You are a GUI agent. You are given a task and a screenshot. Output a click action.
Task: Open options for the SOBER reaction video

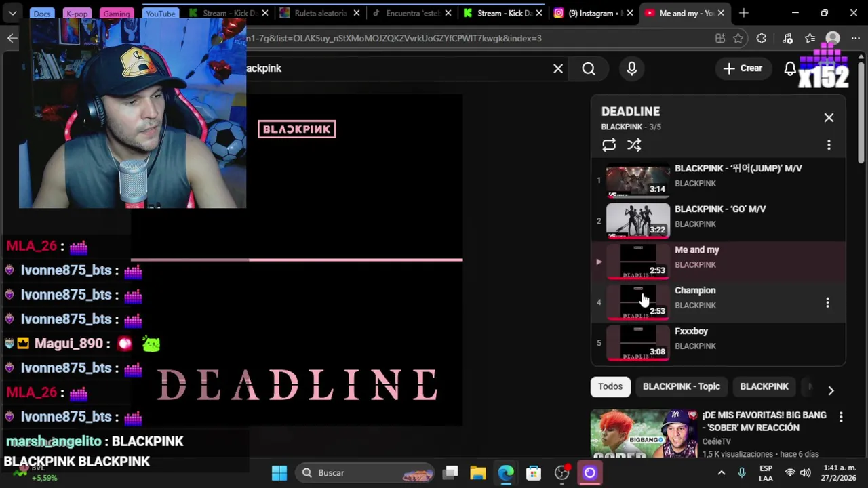pyautogui.click(x=841, y=417)
